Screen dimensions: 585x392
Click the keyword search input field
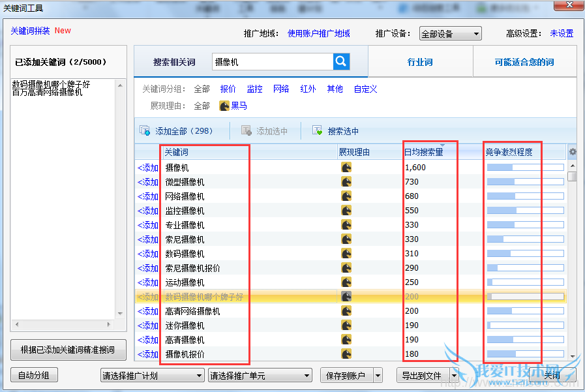(273, 62)
